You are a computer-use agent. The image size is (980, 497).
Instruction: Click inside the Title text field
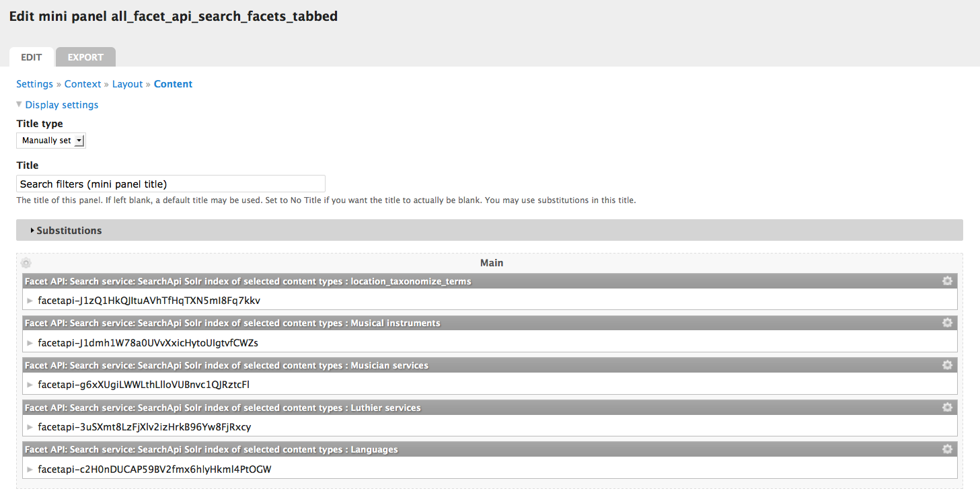[170, 183]
